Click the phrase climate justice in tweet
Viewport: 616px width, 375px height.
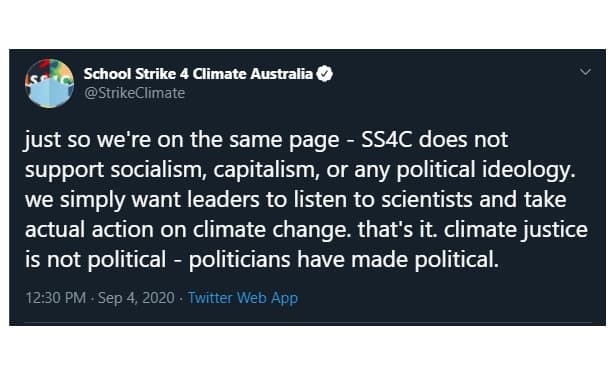pos(515,230)
